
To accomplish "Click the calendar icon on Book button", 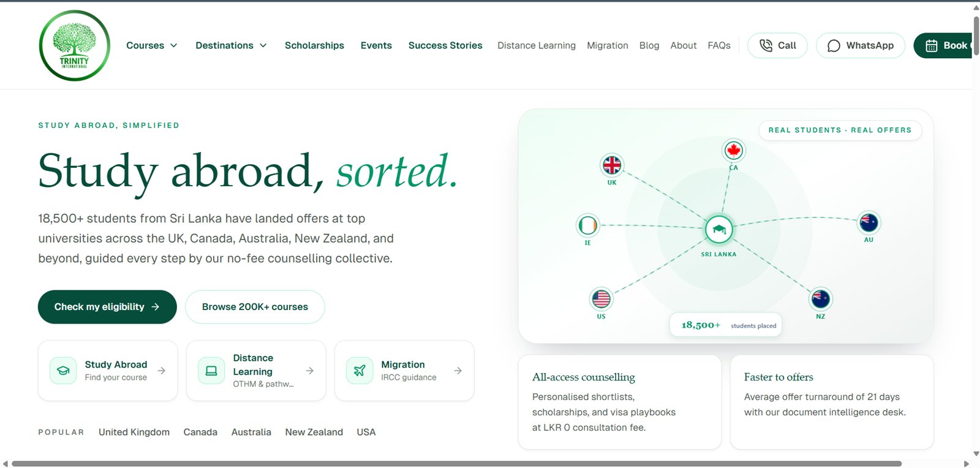I will click(x=932, y=45).
